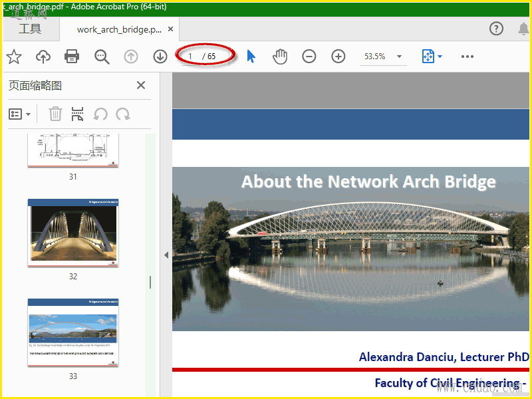Click the total page count "/ 65"
This screenshot has width=532, height=399.
(209, 57)
